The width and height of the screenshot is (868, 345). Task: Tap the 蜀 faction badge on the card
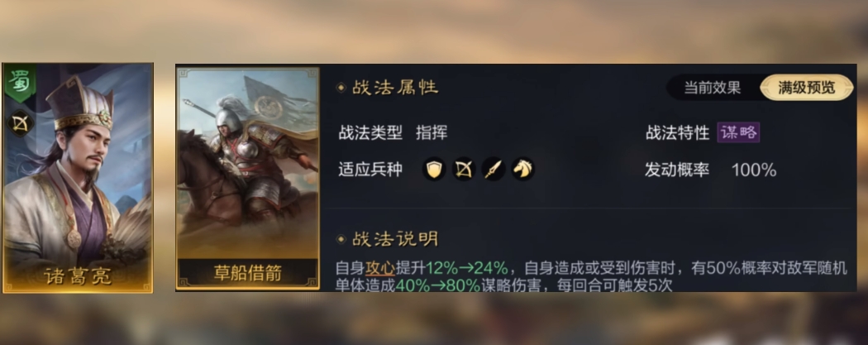[x=20, y=83]
